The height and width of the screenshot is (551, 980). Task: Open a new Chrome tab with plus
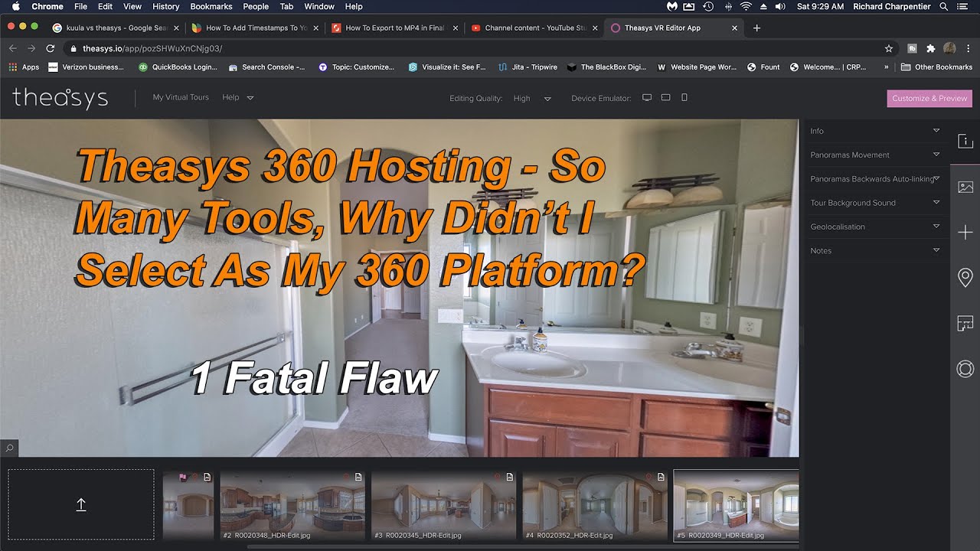click(756, 28)
